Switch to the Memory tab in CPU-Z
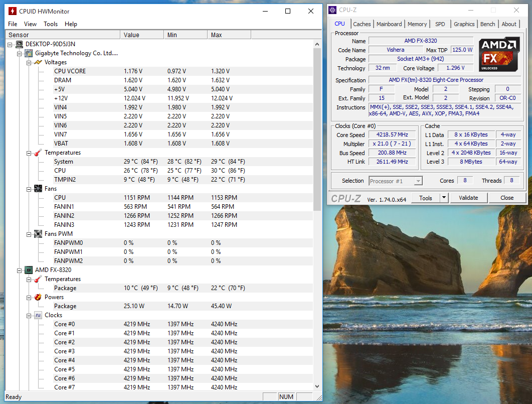 pyautogui.click(x=417, y=24)
